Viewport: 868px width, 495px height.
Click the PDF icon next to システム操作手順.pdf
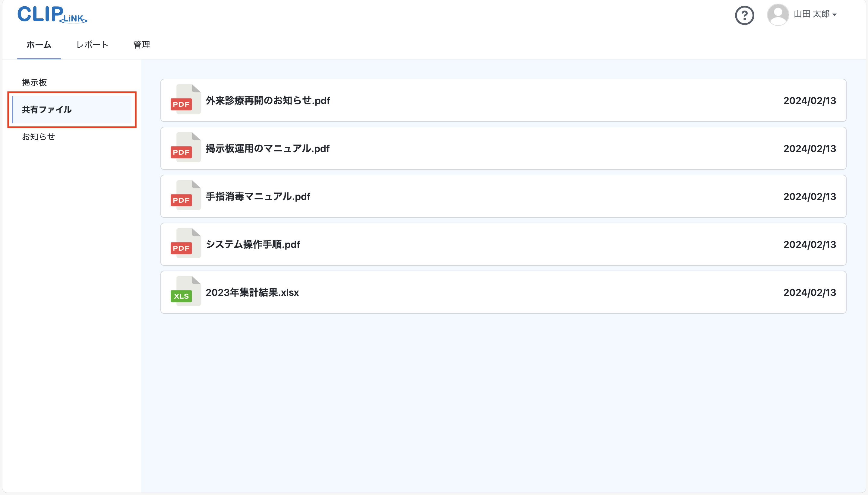185,244
